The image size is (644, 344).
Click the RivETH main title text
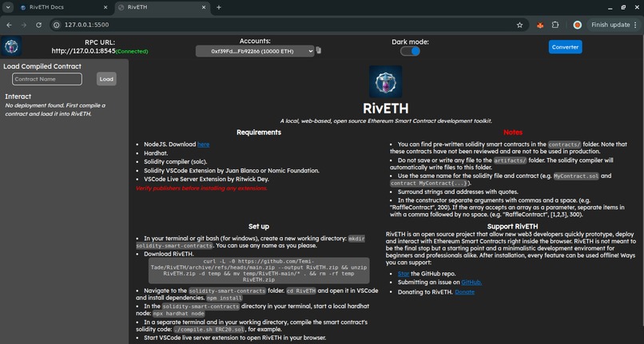coord(385,109)
